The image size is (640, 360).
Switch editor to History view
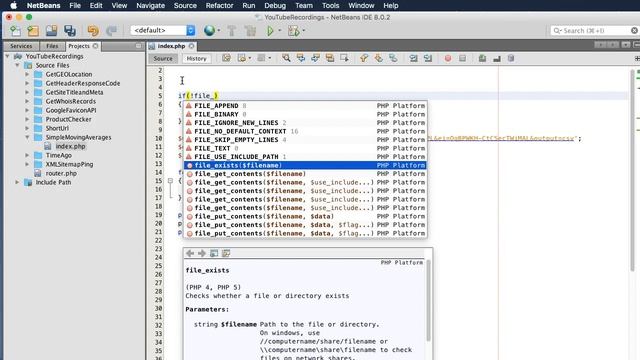[196, 58]
